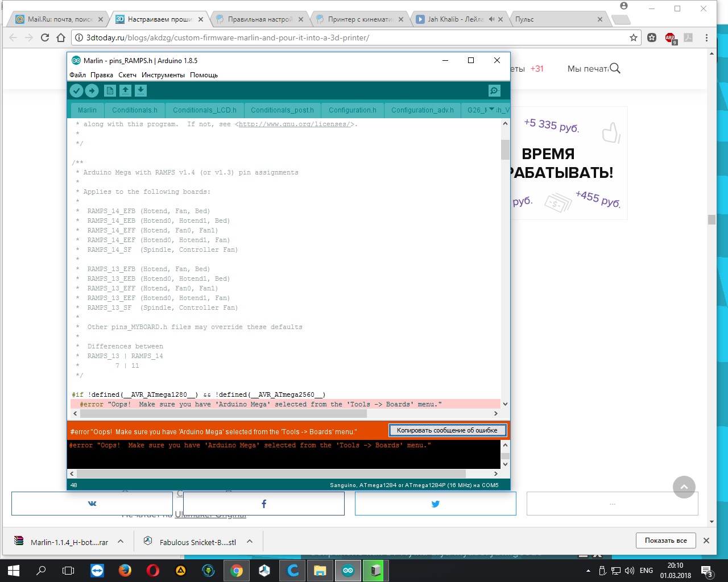This screenshot has height=582, width=728.
Task: Click the Upload sketch arrow icon
Action: pos(92,90)
